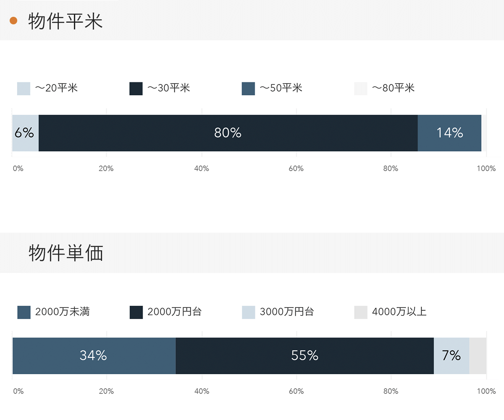Select the 14% bar segment
Screen dimensions: 504x420
(449, 133)
